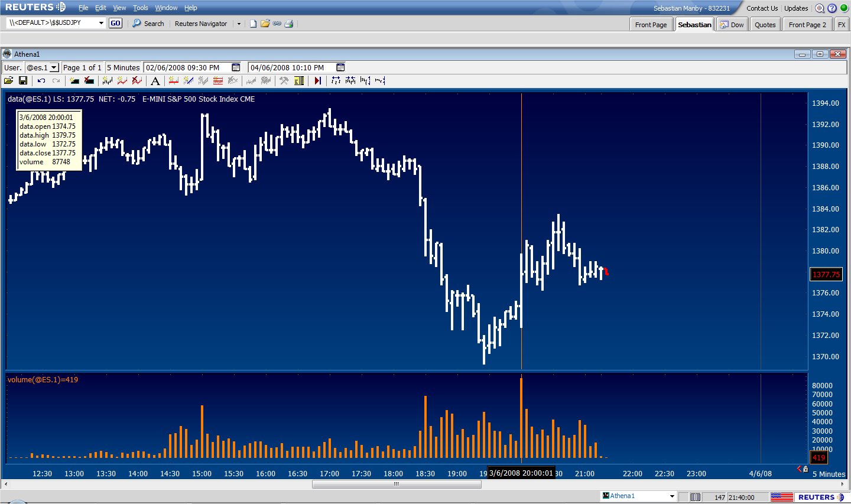Click the padlock icon at chart bottom right
This screenshot has width=851, height=504.
(x=805, y=469)
